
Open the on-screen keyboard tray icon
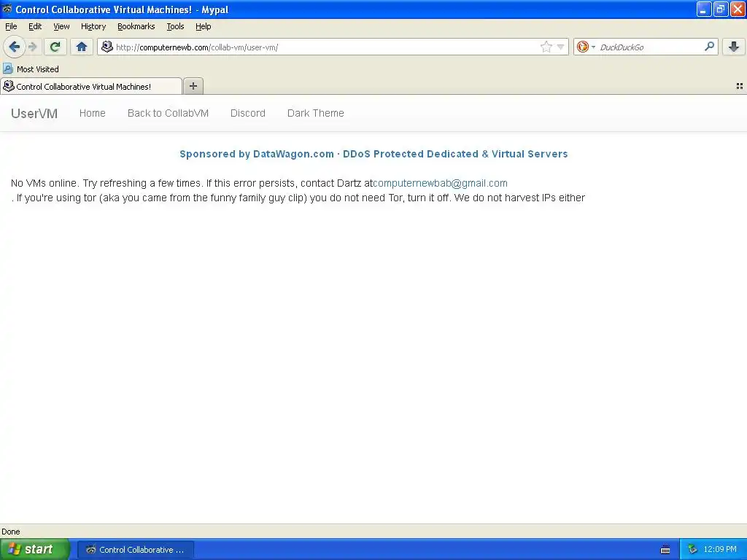pyautogui.click(x=665, y=550)
